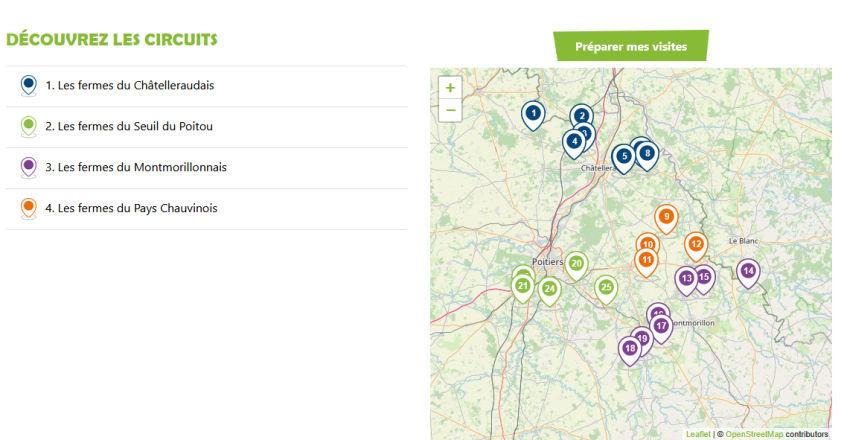Open the OpenStreetMap attribution link
Screen dimensions: 844x440
pyautogui.click(x=754, y=434)
